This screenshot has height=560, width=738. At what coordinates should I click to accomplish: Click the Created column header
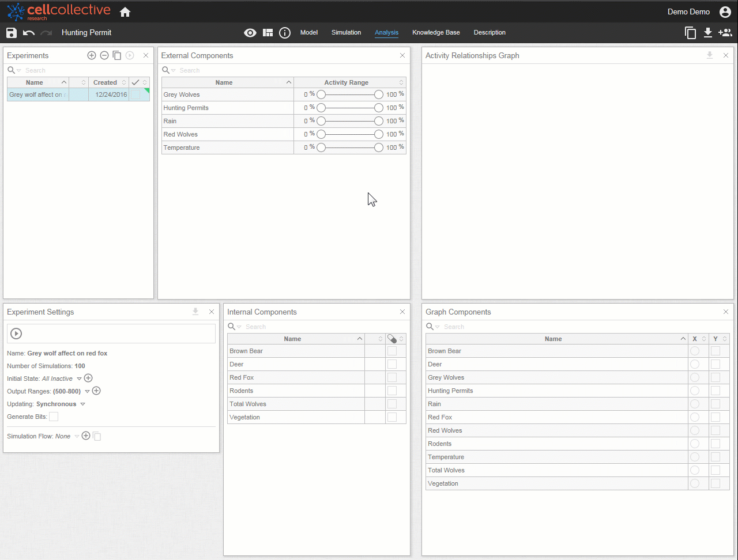pos(108,82)
